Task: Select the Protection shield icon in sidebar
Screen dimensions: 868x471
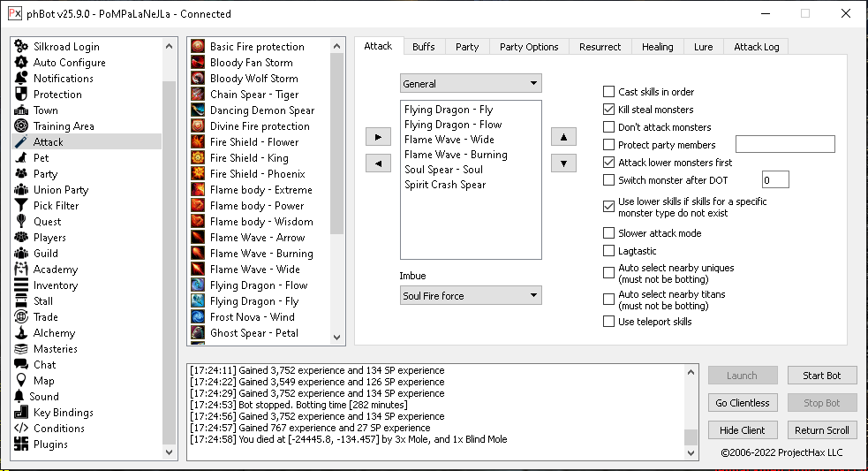Action: coord(22,95)
